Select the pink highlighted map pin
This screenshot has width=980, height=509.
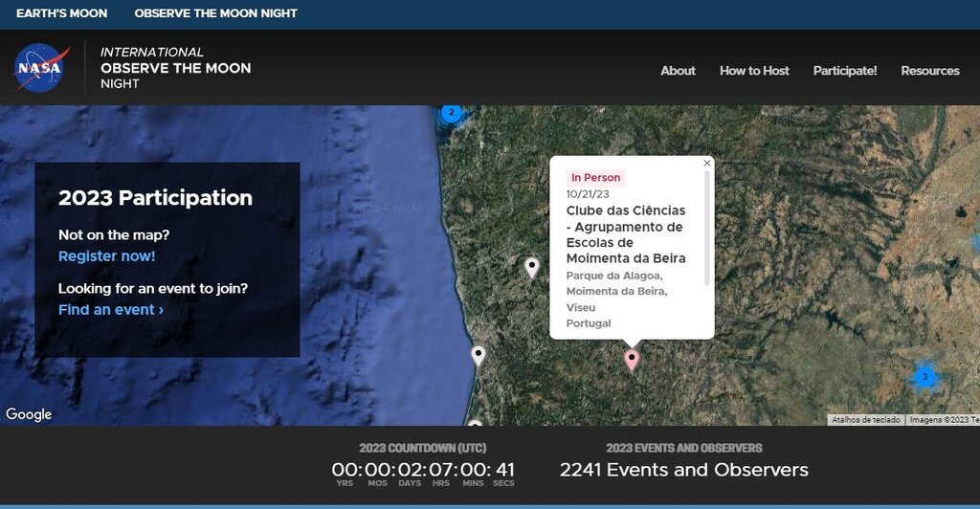pyautogui.click(x=632, y=360)
